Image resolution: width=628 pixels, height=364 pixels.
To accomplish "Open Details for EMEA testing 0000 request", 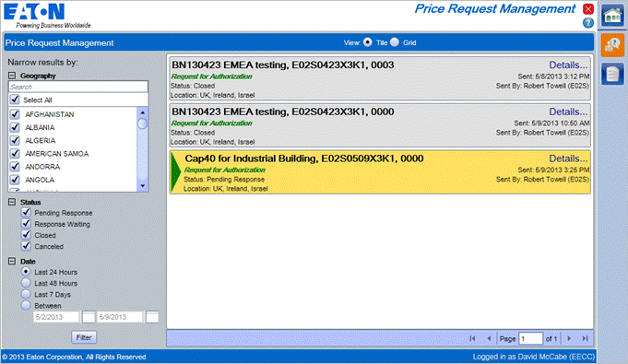I will coord(568,112).
